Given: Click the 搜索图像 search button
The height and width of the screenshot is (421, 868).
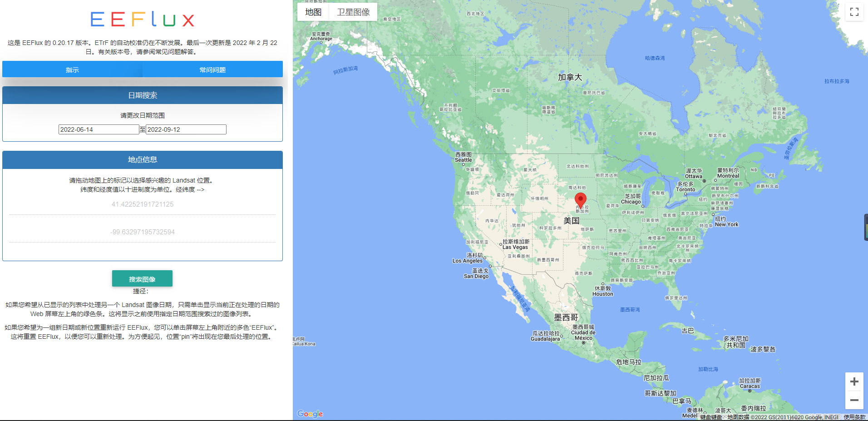Looking at the screenshot, I should (x=142, y=279).
